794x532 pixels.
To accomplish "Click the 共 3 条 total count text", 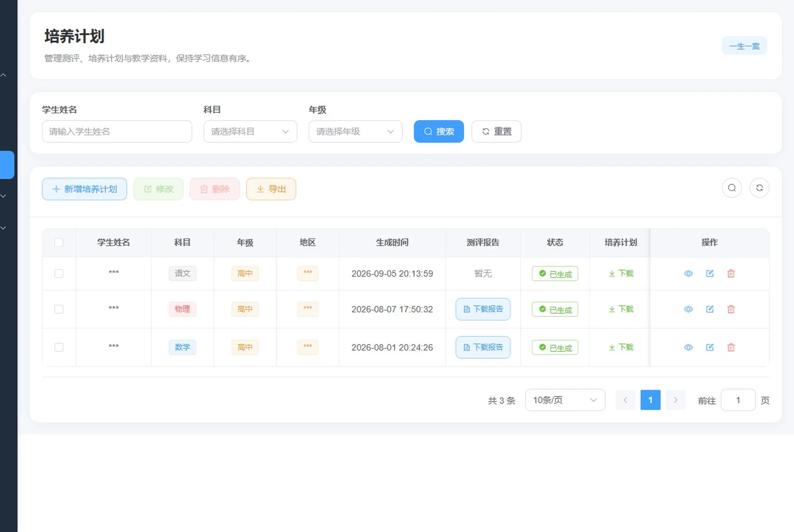I will point(502,400).
